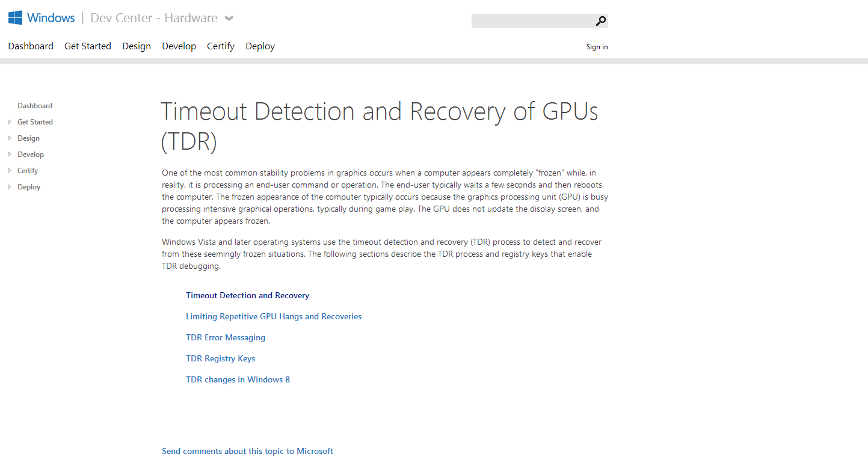868x463 pixels.
Task: Select Design in the top navigation
Action: click(137, 46)
